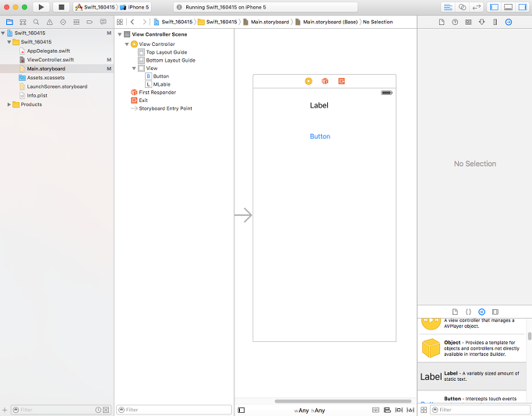Open the Project navigator tab
Image resolution: width=532 pixels, height=416 pixels.
click(x=9, y=22)
